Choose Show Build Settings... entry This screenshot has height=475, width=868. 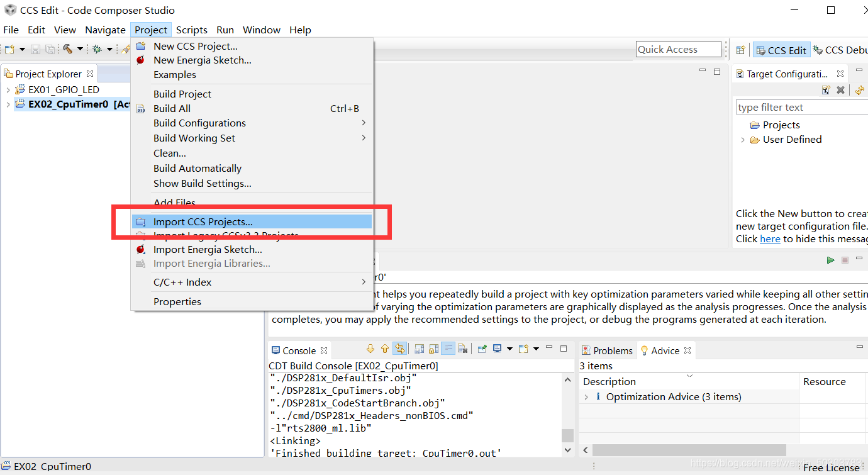click(252, 183)
